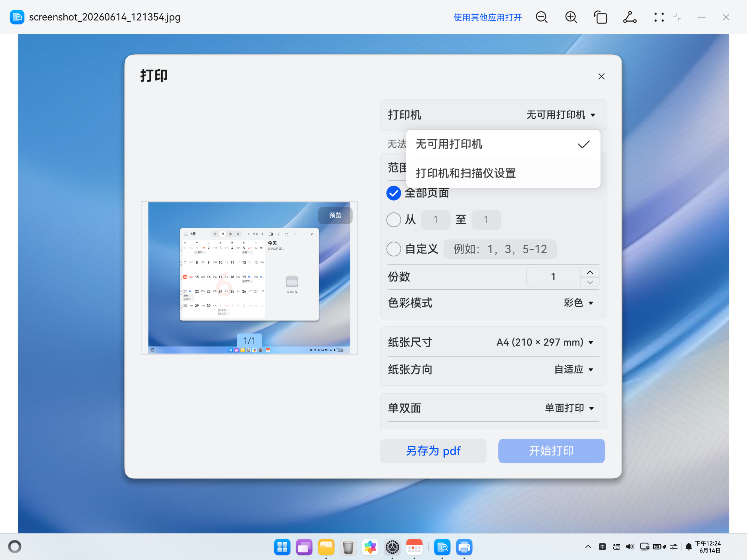
Task: Zoom in the image in the viewer toolbar
Action: coord(571,17)
